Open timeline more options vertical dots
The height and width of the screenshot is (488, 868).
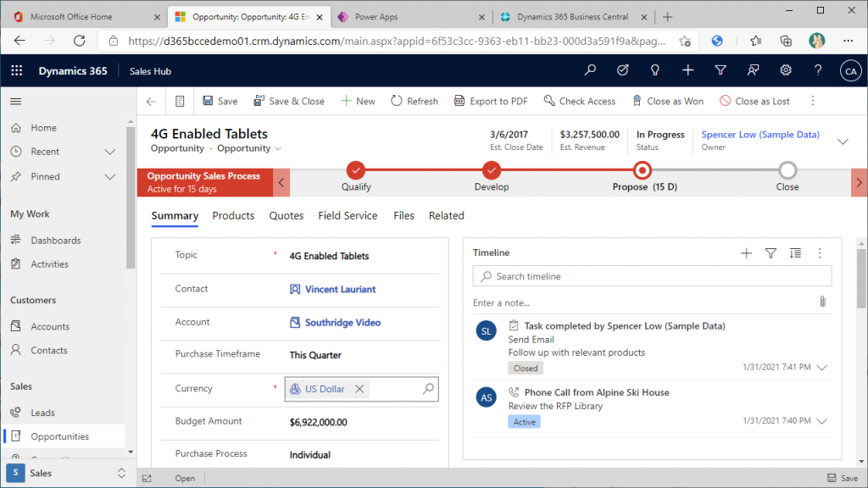(820, 253)
